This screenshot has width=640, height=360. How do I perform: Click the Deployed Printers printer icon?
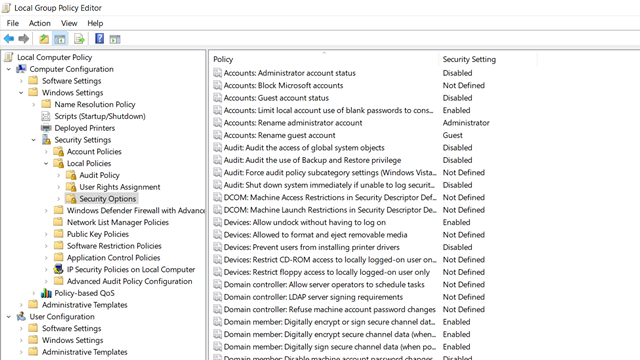tap(46, 128)
